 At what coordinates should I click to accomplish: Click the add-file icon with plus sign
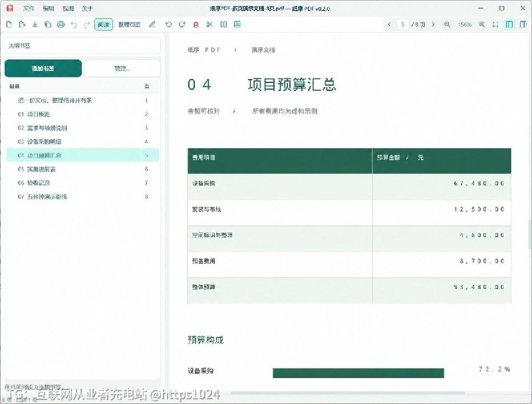point(22,25)
